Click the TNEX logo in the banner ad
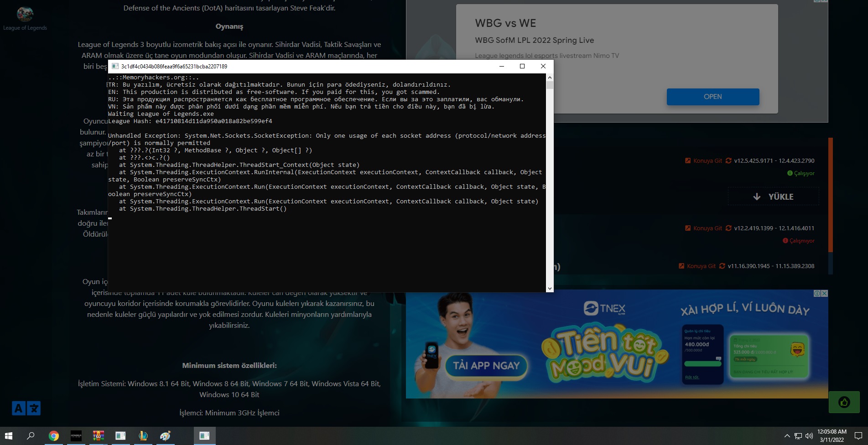The width and height of the screenshot is (868, 445). [605, 309]
